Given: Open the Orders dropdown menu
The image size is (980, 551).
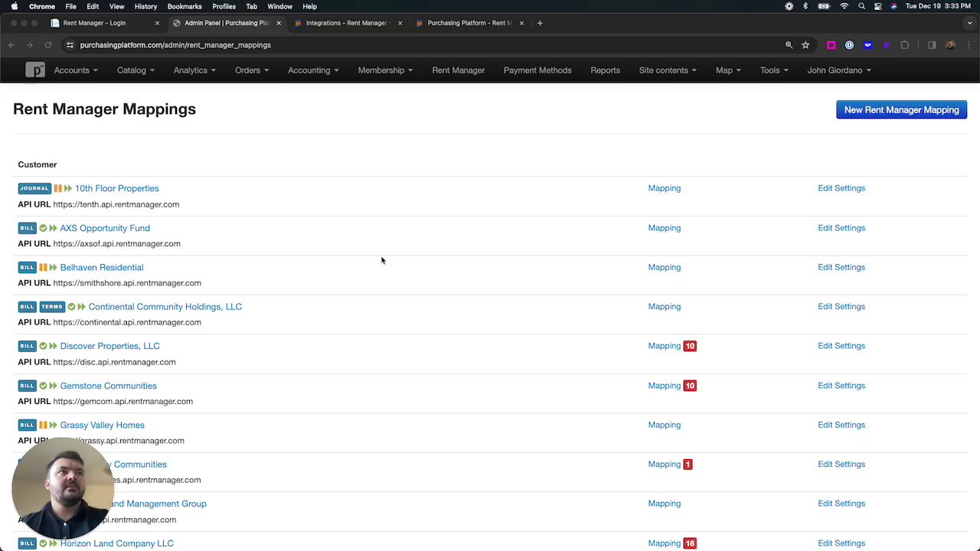Looking at the screenshot, I should point(252,70).
